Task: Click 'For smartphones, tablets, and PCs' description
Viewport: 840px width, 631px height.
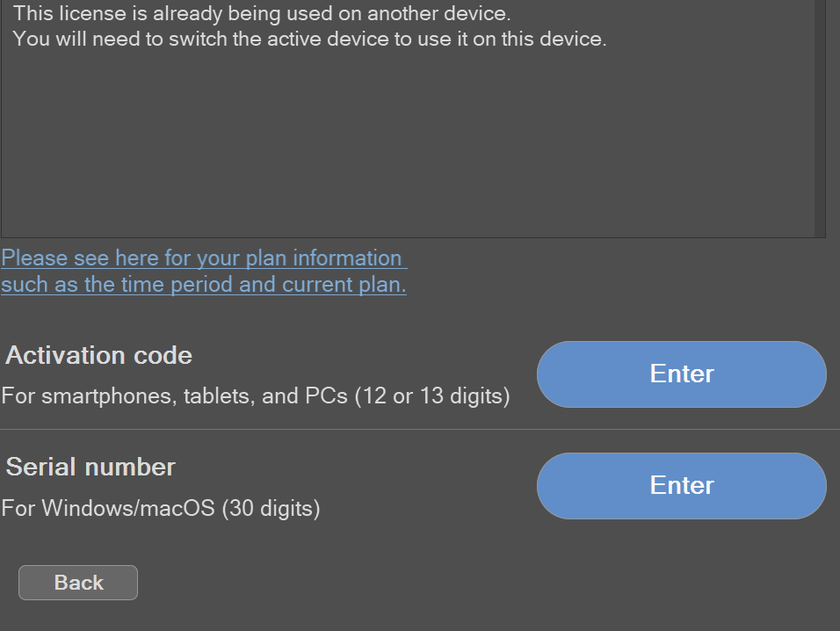Action: (176, 396)
